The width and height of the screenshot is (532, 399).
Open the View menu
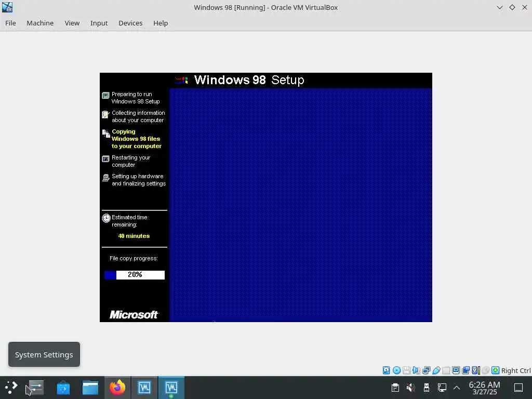(72, 23)
